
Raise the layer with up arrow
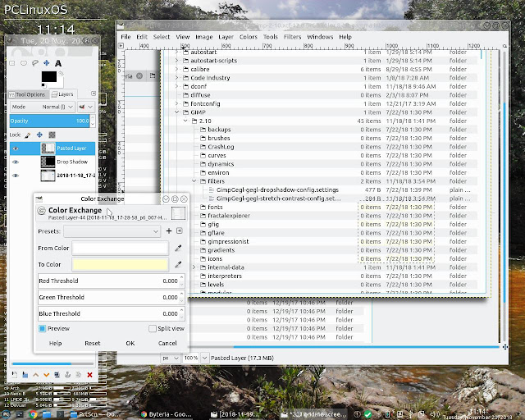pyautogui.click(x=36, y=375)
